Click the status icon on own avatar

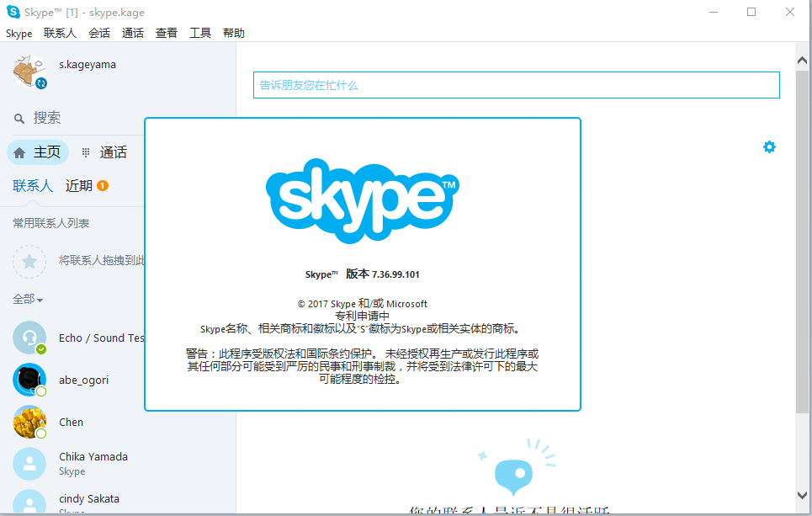(x=41, y=82)
